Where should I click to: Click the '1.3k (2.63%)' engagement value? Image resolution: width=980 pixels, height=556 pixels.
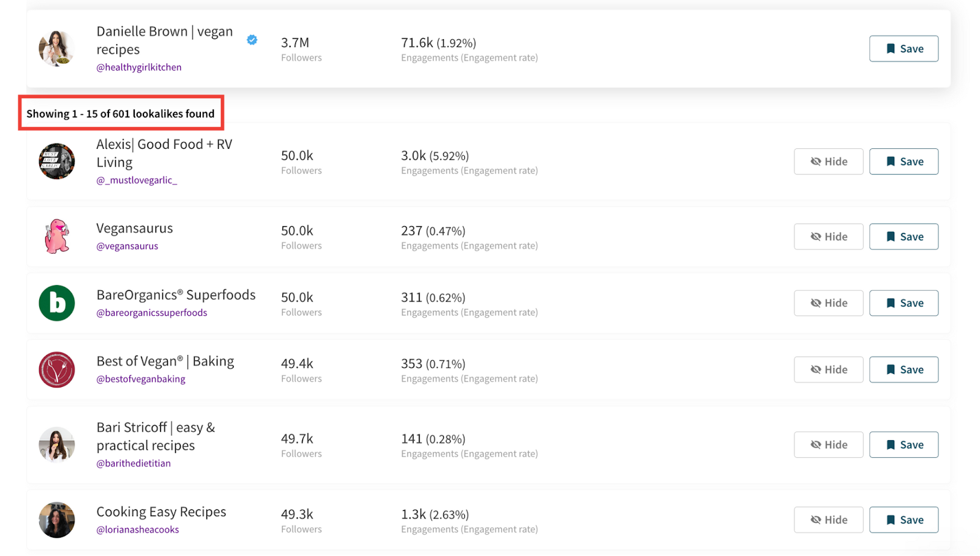click(x=435, y=514)
